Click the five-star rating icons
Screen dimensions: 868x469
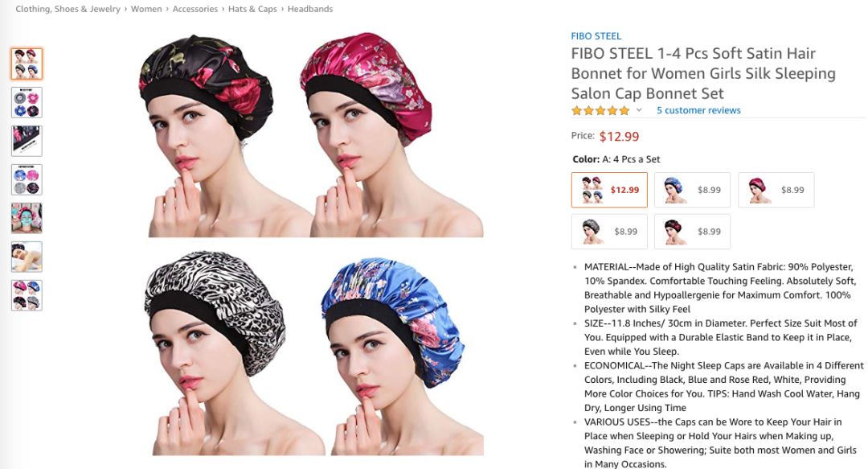(600, 110)
